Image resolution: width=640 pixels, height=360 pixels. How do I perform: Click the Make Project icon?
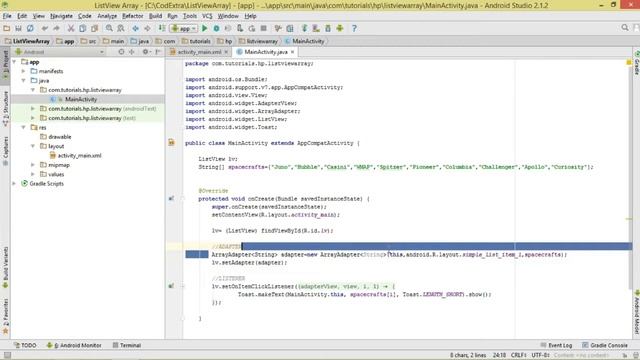tap(162, 28)
